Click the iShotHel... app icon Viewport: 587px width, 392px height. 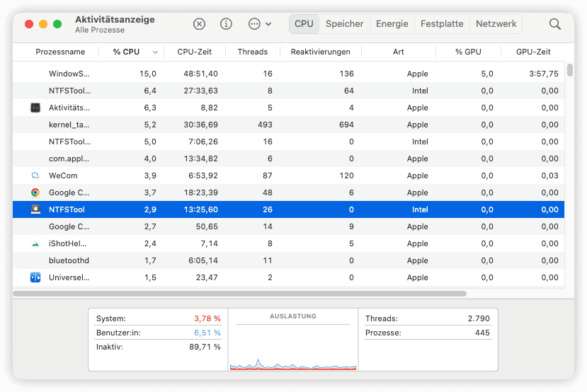pos(35,244)
